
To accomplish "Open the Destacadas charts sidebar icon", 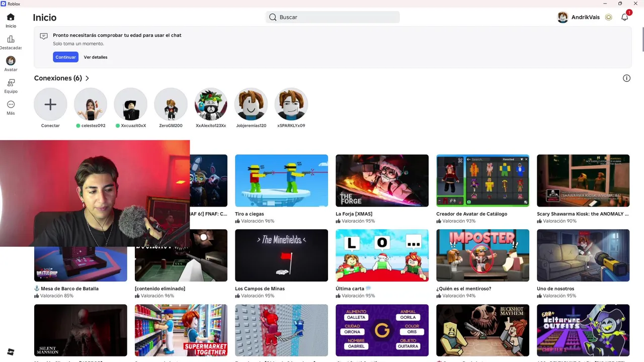I will click(11, 39).
